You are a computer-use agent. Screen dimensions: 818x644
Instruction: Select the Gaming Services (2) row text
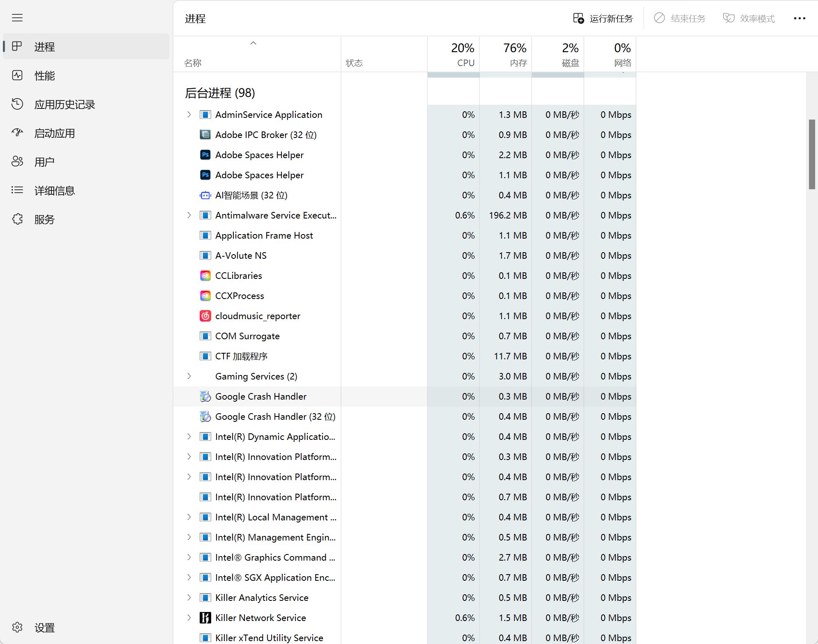pos(256,376)
